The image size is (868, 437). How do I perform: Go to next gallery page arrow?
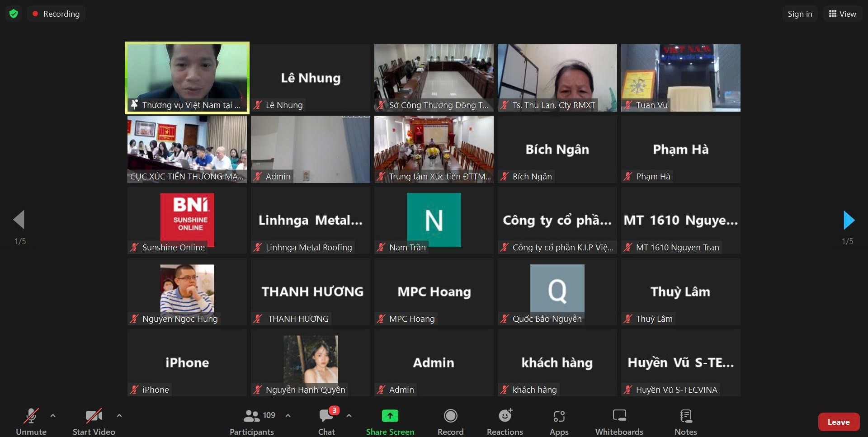click(849, 220)
